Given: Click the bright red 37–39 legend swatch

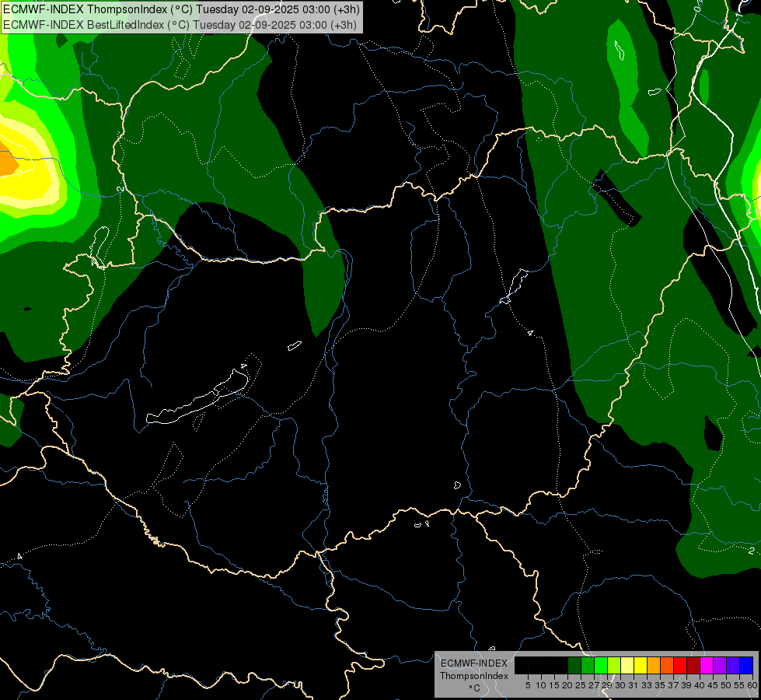Looking at the screenshot, I should (x=680, y=665).
